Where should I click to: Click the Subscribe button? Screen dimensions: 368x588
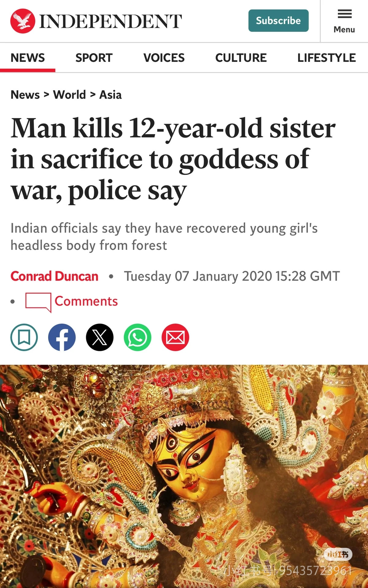tap(278, 21)
